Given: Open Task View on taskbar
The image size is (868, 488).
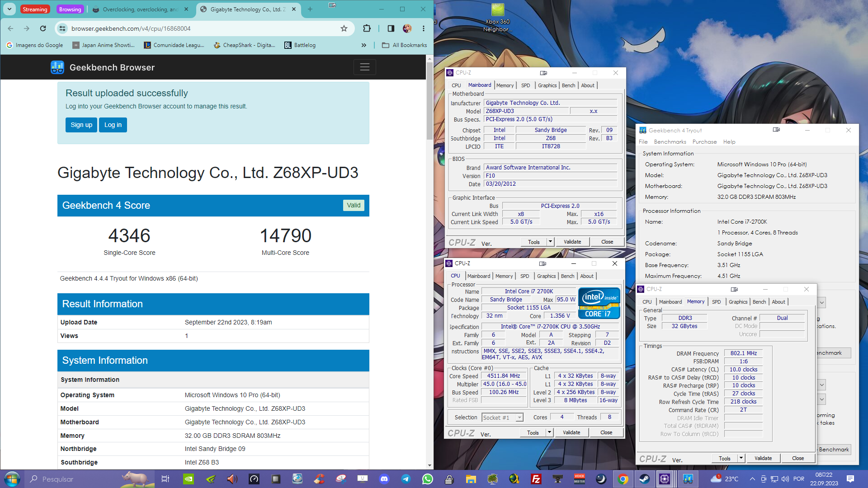Looking at the screenshot, I should (x=165, y=479).
